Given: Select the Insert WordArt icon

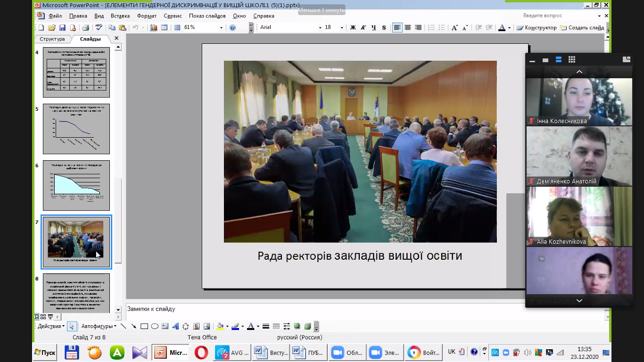Looking at the screenshot, I should tap(175, 326).
